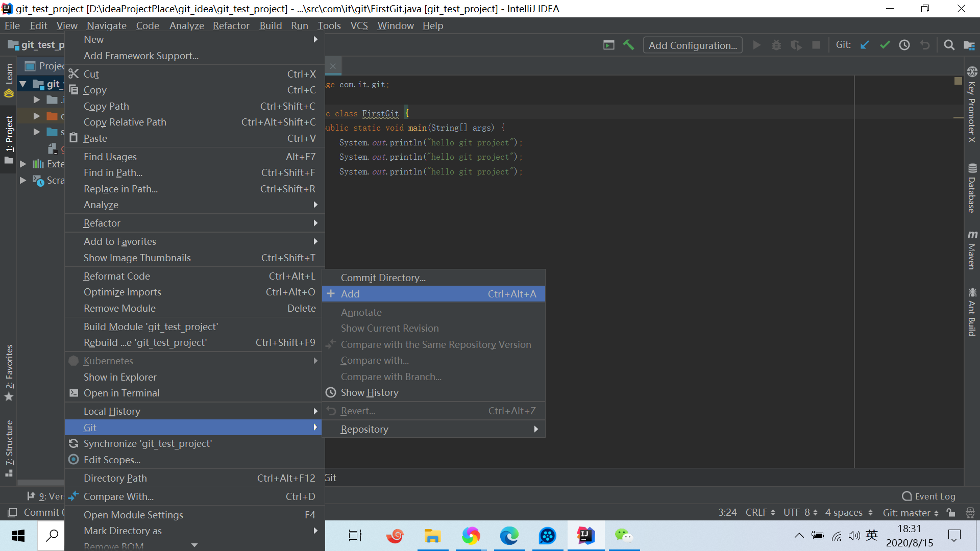Open the Repository submenu
The image size is (980, 551).
click(x=433, y=430)
